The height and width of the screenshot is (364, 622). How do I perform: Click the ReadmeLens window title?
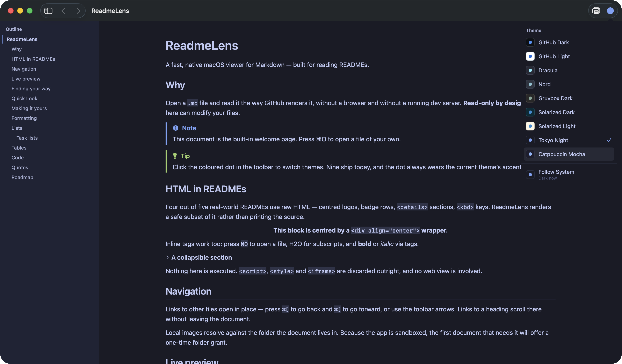(110, 11)
